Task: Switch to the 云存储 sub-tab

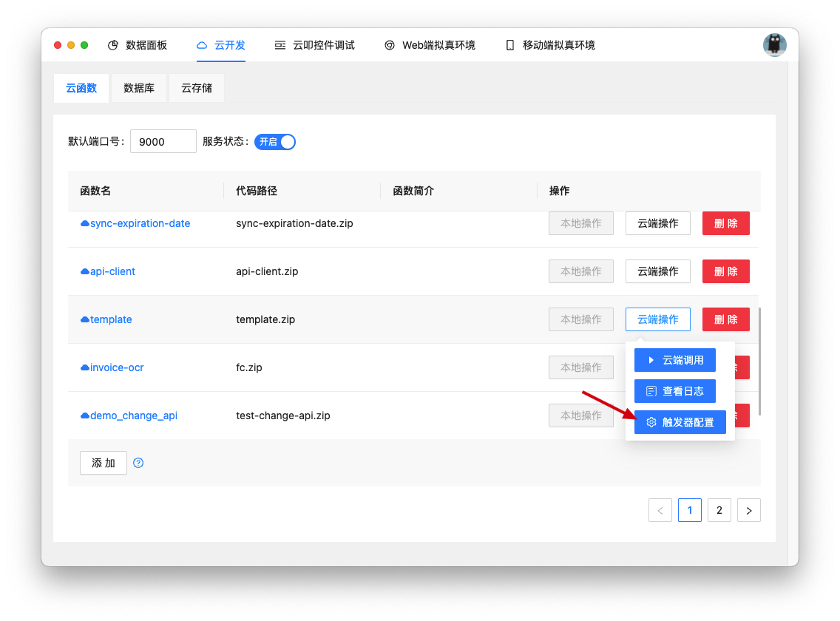Action: 197,88
